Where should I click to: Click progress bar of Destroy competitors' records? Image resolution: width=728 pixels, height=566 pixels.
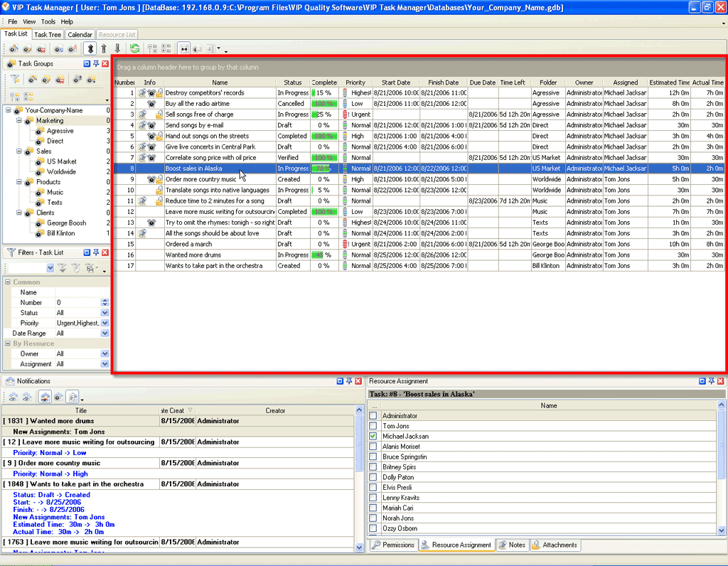324,93
